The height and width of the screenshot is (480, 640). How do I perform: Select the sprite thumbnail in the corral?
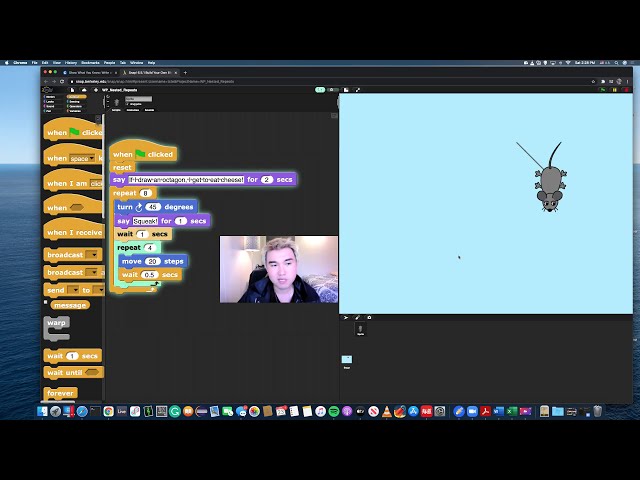(360, 329)
